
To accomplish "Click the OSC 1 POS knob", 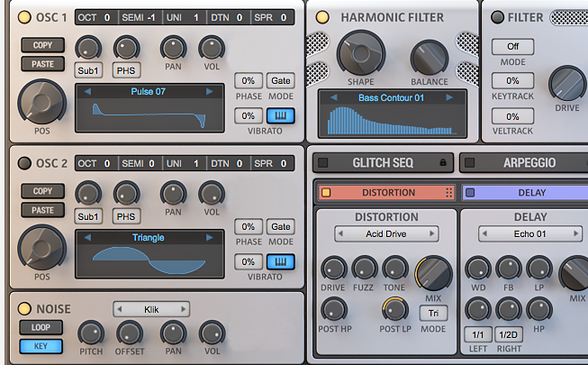I will pyautogui.click(x=41, y=102).
